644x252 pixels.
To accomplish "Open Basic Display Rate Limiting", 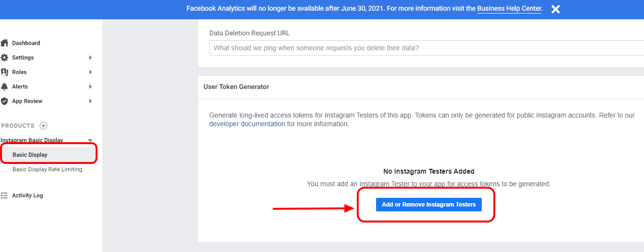I will pyautogui.click(x=47, y=169).
